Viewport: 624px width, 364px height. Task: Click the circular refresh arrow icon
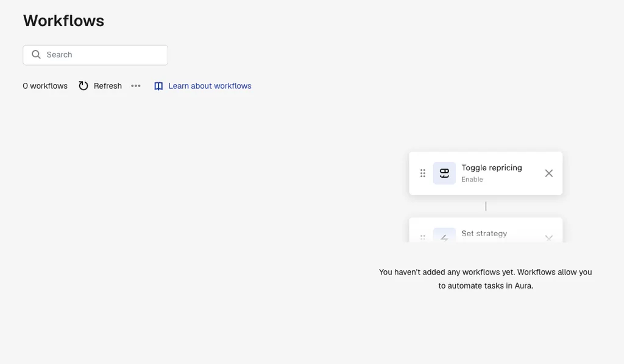(83, 86)
